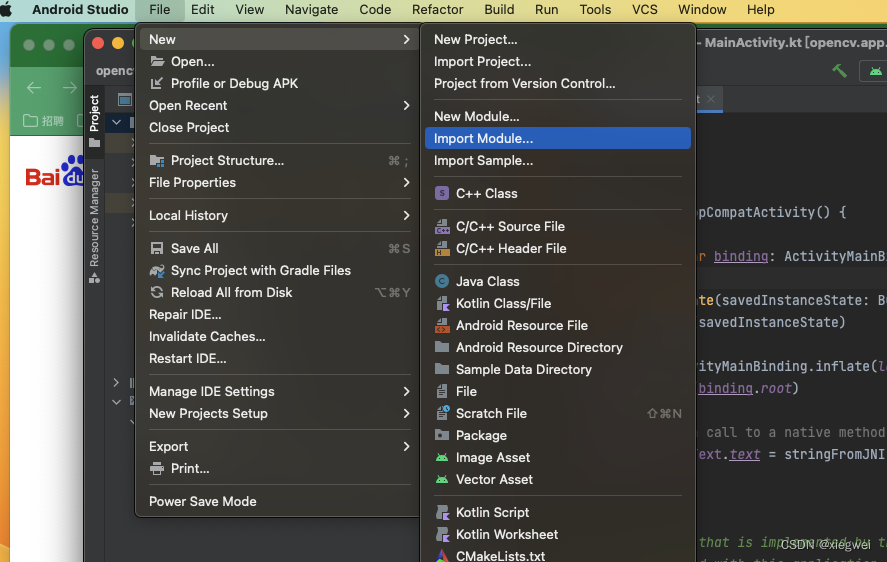
Task: Click the Reload All from Disk icon
Action: pyautogui.click(x=157, y=293)
